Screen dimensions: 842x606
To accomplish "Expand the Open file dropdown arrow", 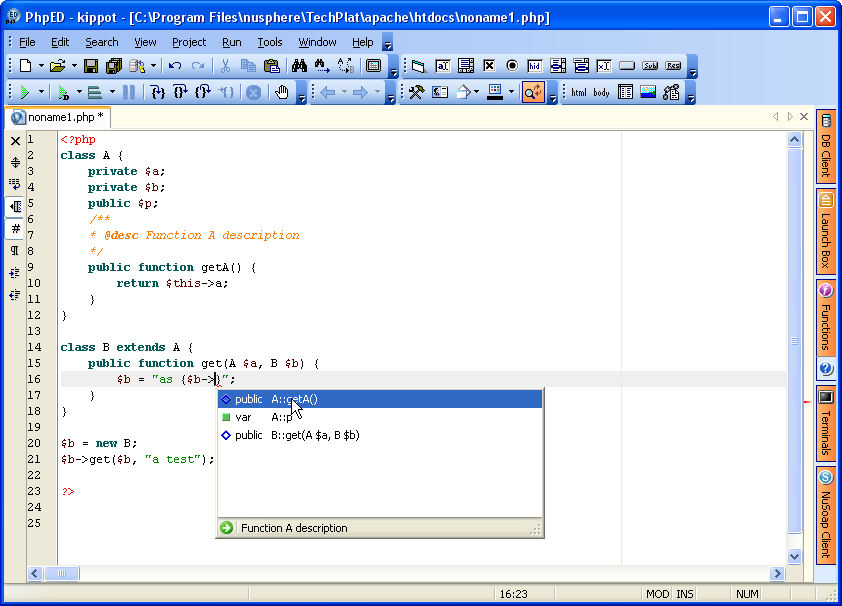I will point(74,66).
